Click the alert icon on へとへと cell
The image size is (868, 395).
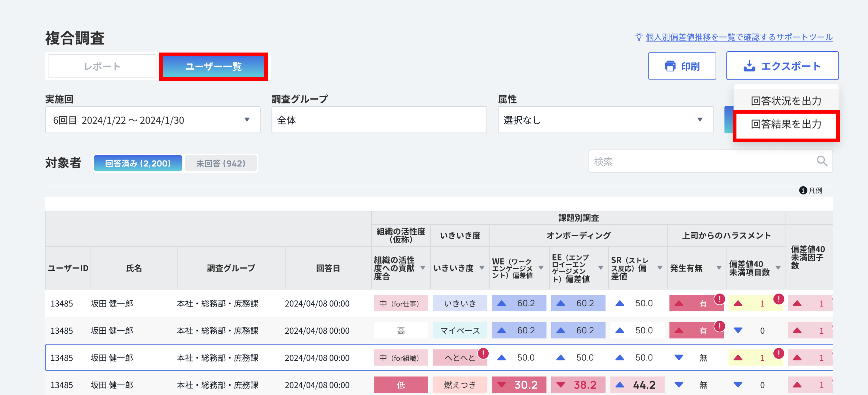483,353
